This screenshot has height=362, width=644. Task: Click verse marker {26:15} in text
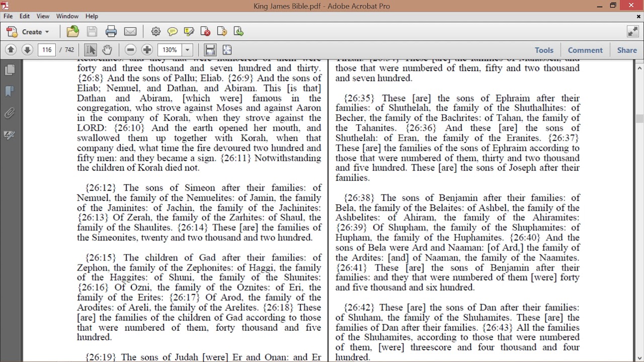point(101,258)
